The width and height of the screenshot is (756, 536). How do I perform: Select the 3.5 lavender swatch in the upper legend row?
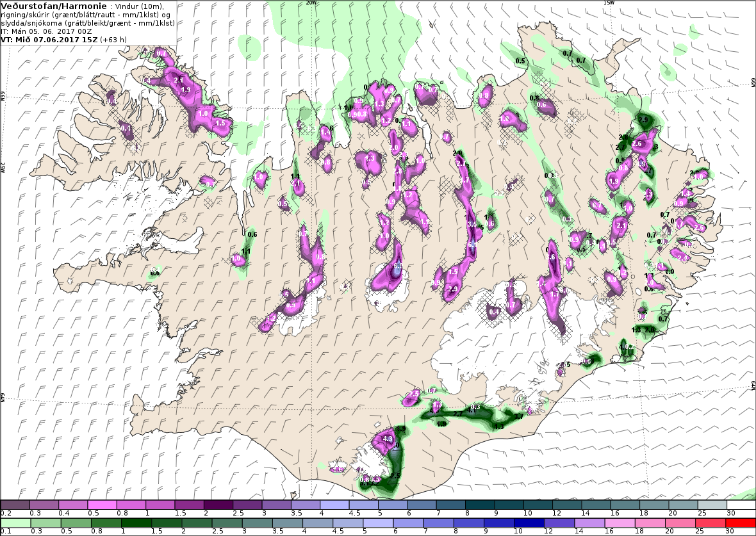(x=306, y=505)
